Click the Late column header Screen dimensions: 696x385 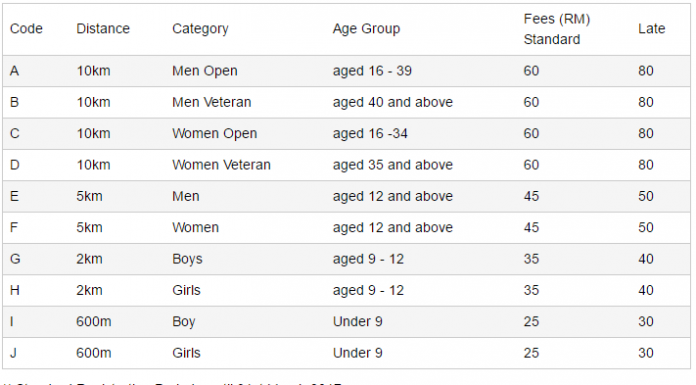pos(652,29)
